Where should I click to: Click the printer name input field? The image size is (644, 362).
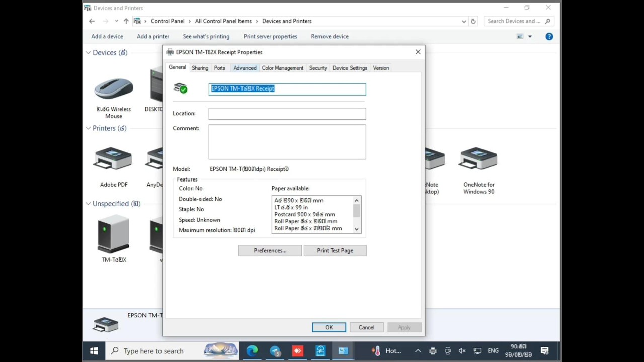(287, 89)
